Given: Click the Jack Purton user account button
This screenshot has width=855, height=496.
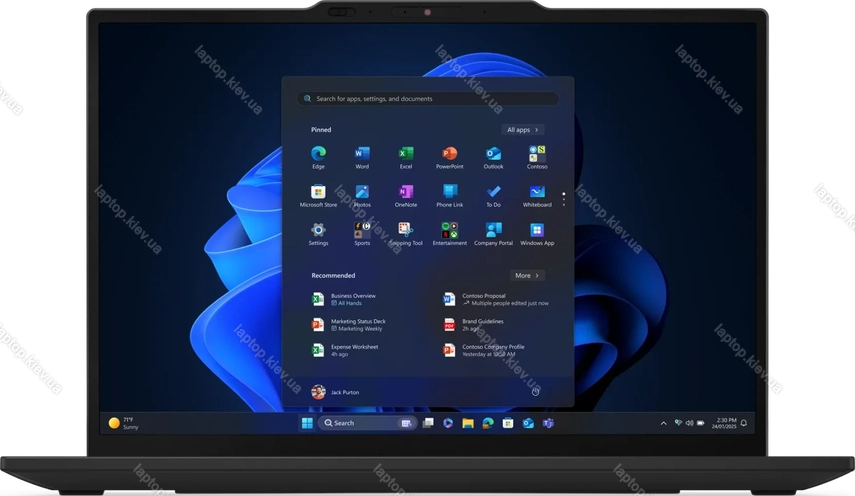Looking at the screenshot, I should pyautogui.click(x=335, y=392).
